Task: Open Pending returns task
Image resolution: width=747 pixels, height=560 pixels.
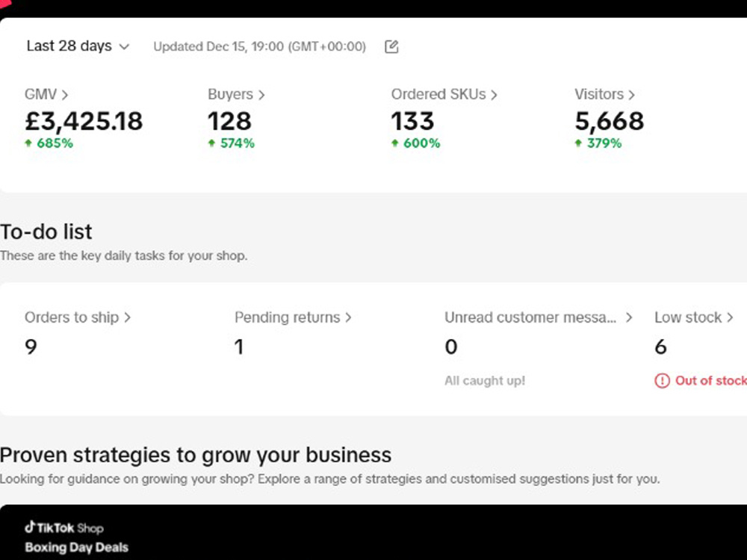Action: (x=293, y=317)
